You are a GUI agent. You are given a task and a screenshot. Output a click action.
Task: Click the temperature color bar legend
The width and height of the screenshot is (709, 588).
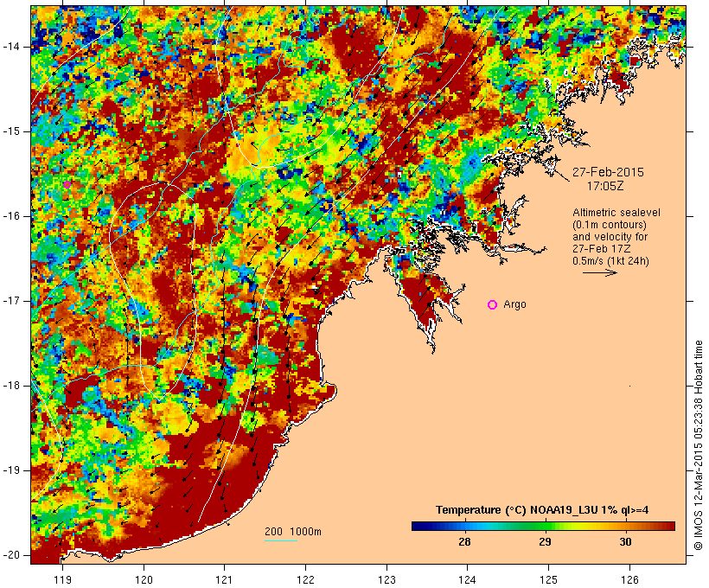(x=543, y=526)
